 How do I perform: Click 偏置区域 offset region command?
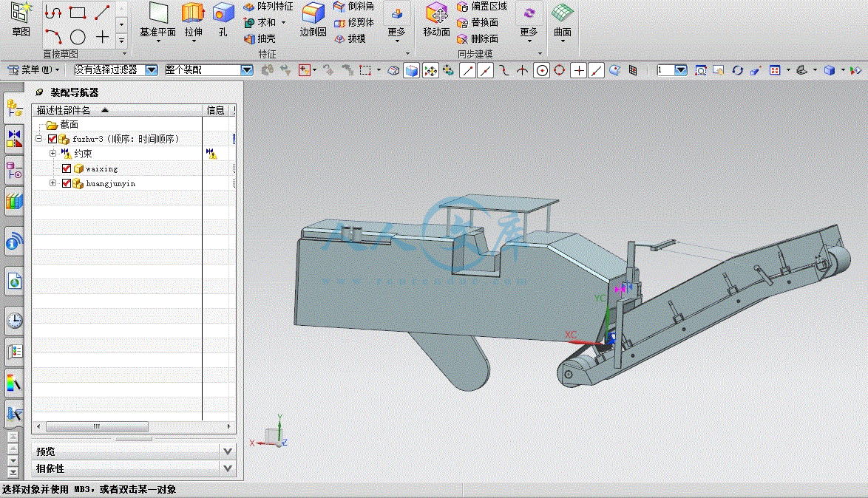(x=481, y=7)
